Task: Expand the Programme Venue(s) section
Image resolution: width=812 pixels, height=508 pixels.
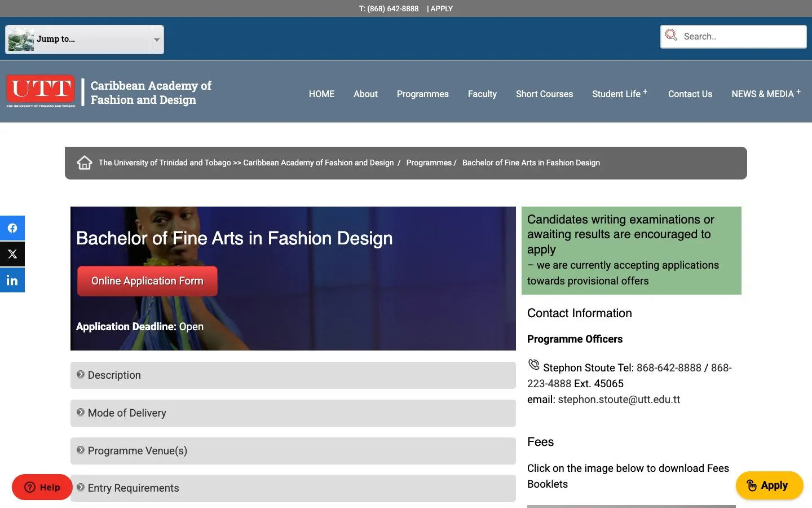Action: click(293, 451)
